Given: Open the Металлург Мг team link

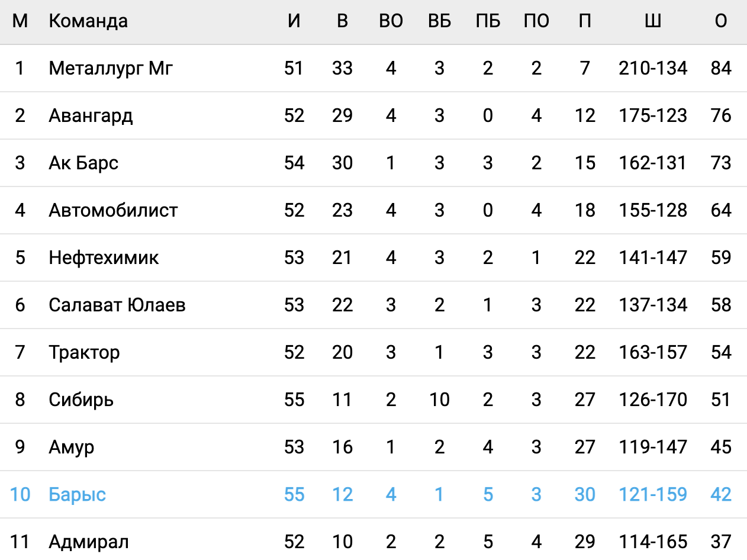Looking at the screenshot, I should (x=111, y=69).
